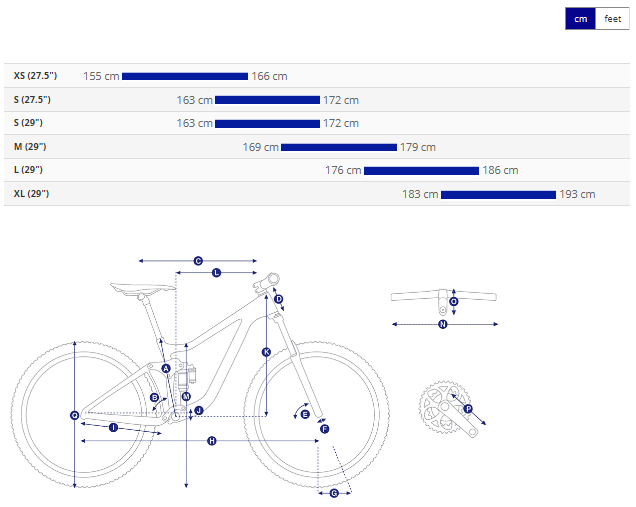This screenshot has width=636, height=507.
Task: Click geometry marker L on top tube measurement
Action: (217, 272)
